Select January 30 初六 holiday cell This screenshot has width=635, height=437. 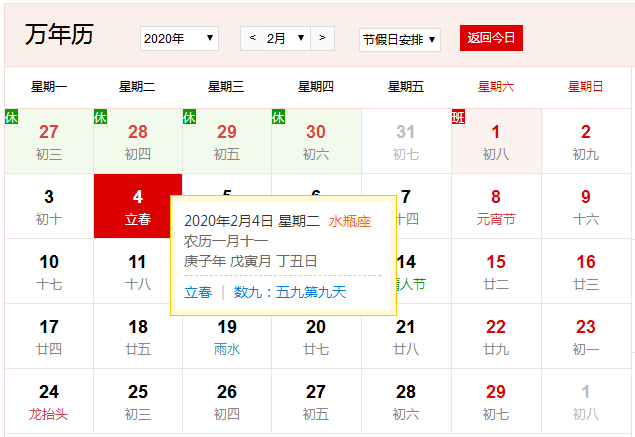coord(316,141)
